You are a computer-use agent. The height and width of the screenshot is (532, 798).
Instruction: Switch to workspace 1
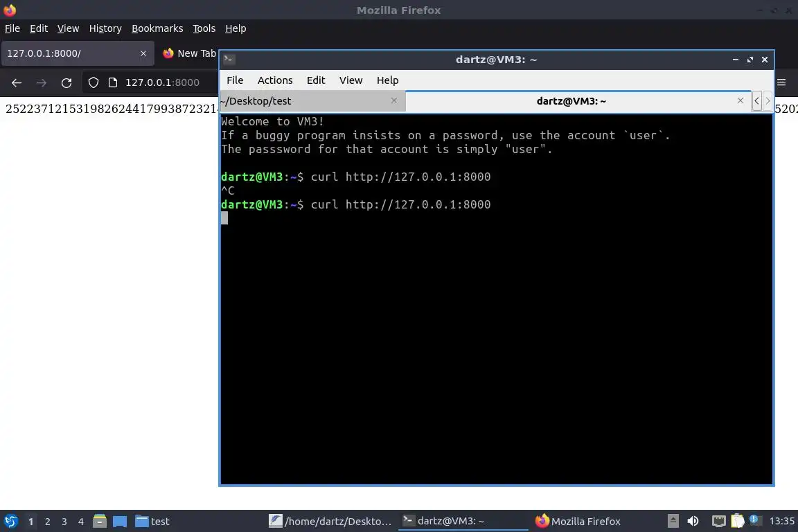click(x=31, y=522)
